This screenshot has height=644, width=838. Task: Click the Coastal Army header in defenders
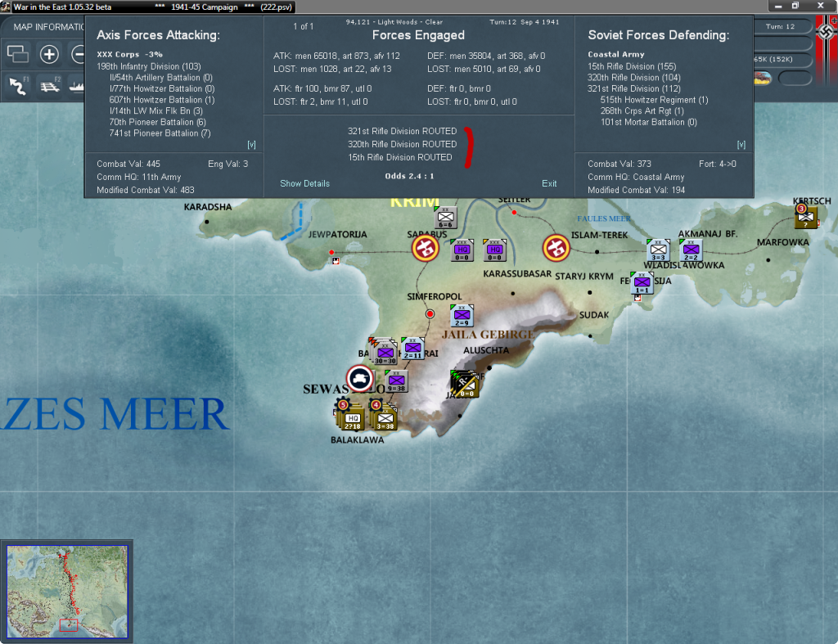(x=616, y=55)
